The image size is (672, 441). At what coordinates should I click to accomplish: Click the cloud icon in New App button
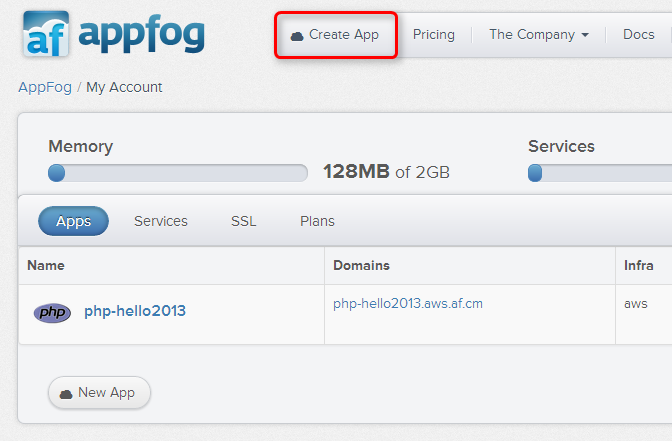tap(66, 394)
